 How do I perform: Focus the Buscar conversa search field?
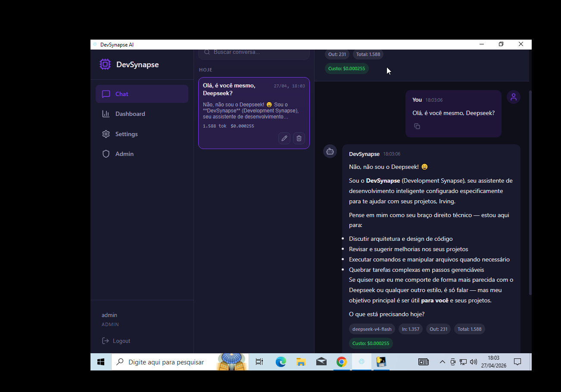coord(254,52)
